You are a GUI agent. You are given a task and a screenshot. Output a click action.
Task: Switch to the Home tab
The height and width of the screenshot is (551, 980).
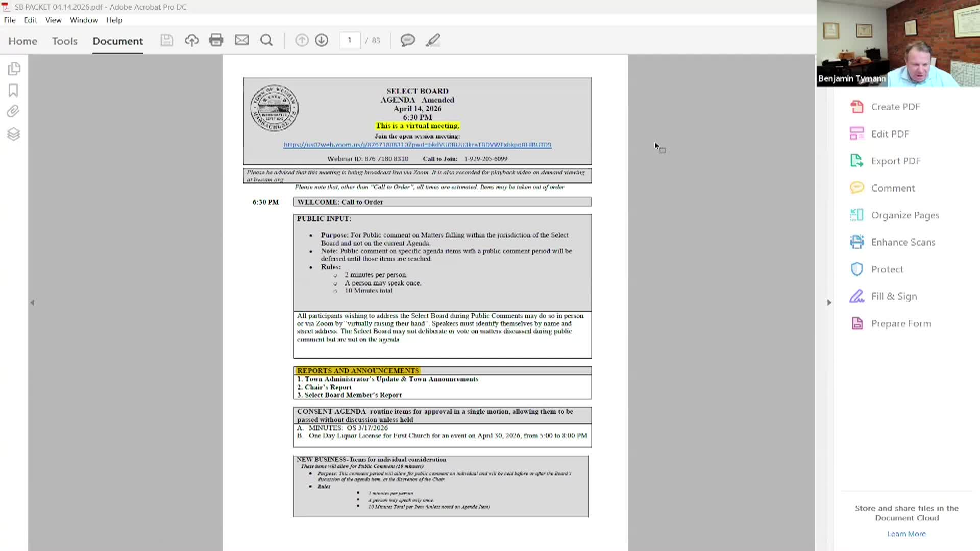pos(23,41)
